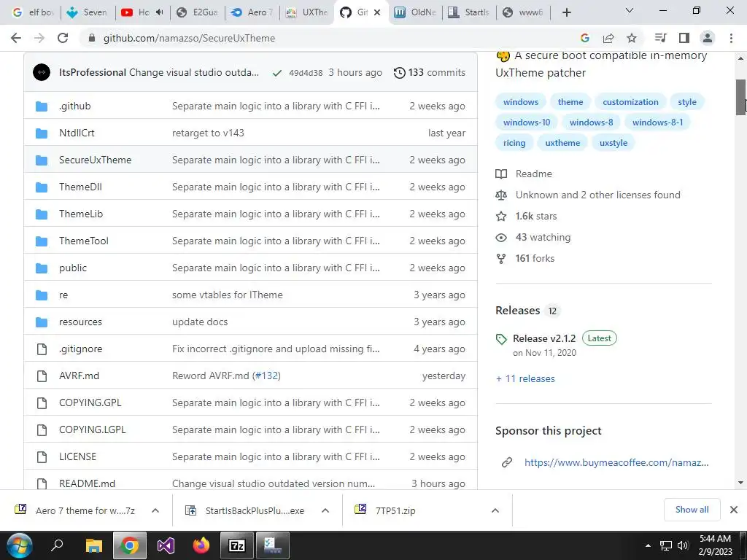Screen dimensions: 747x560
Task: Close the downloads bar
Action: (x=734, y=510)
